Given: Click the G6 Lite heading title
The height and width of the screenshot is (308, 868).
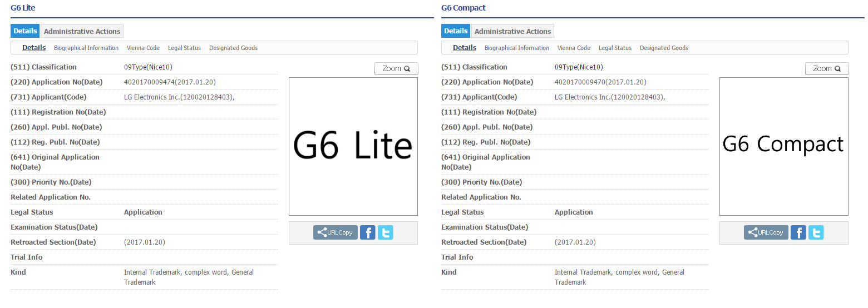Looking at the screenshot, I should tap(23, 8).
